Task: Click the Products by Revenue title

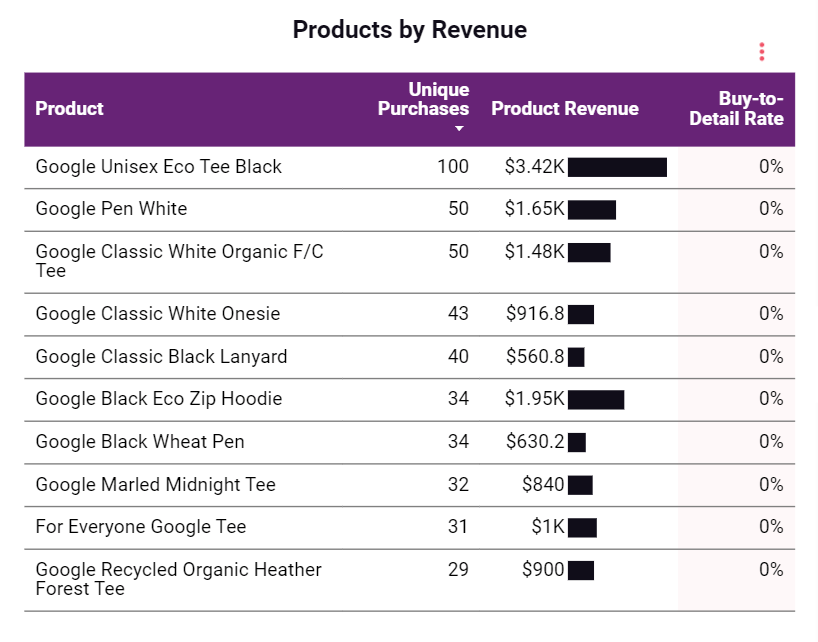Action: tap(409, 30)
